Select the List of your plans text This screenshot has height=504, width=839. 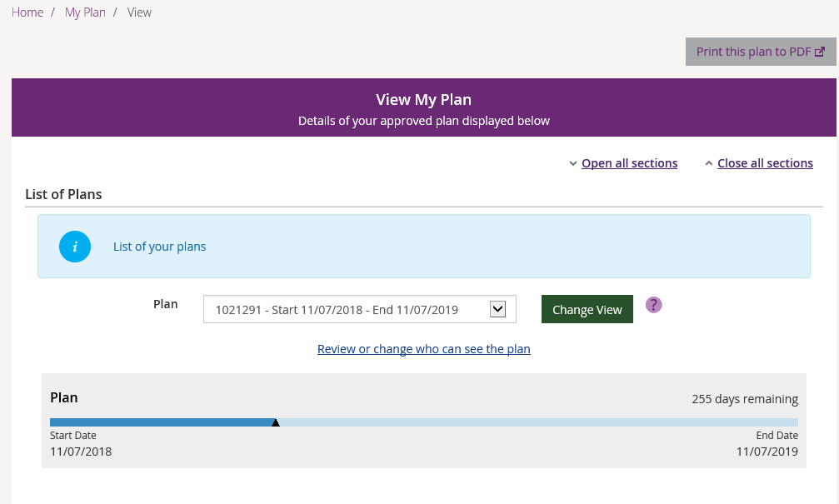[159, 247]
